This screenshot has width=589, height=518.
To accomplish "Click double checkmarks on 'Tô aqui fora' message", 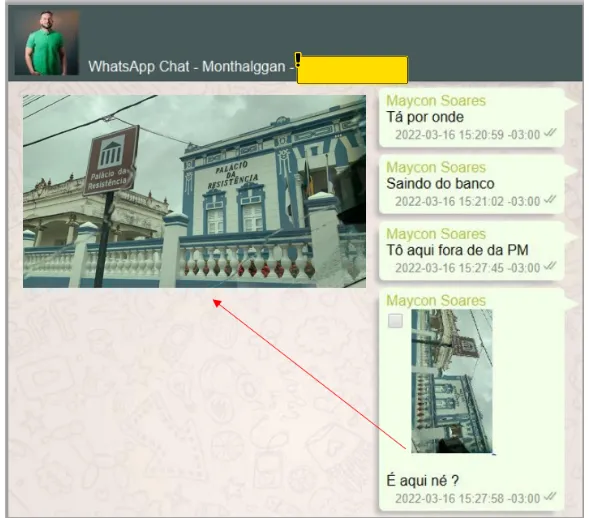I will (550, 265).
